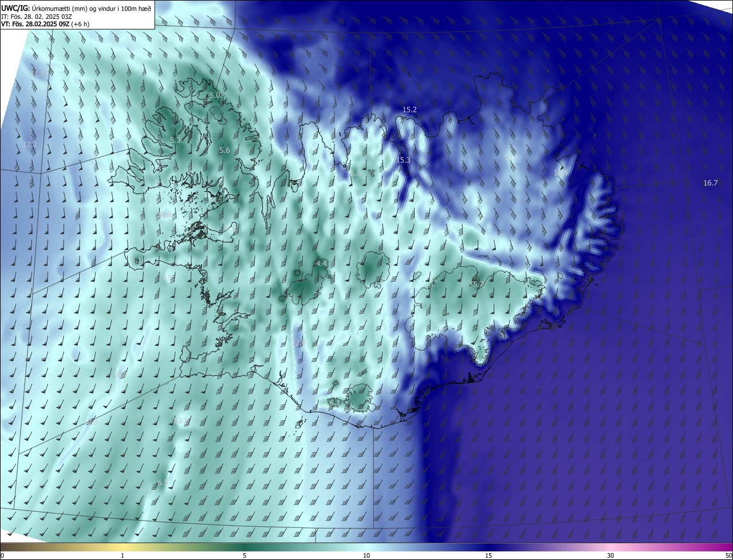
Task: Click the 5.6 value label on the map
Action: [224, 150]
